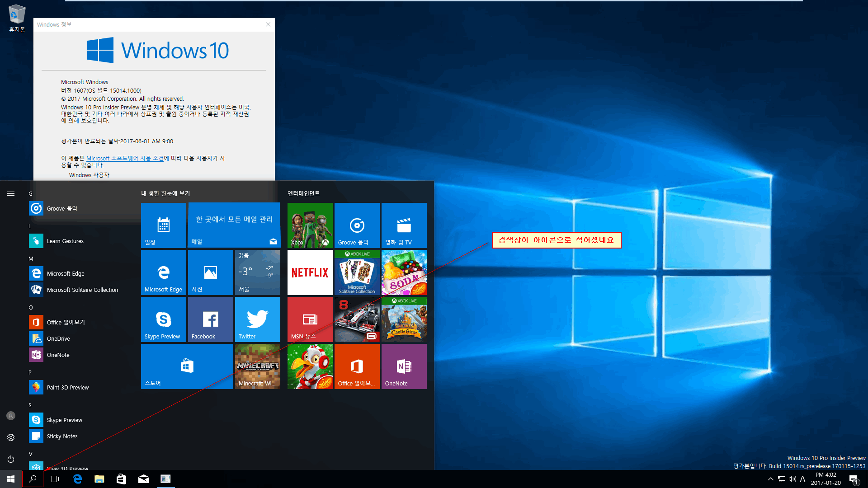Screen dimensions: 868x488
Task: Click the letter S group header
Action: click(30, 405)
